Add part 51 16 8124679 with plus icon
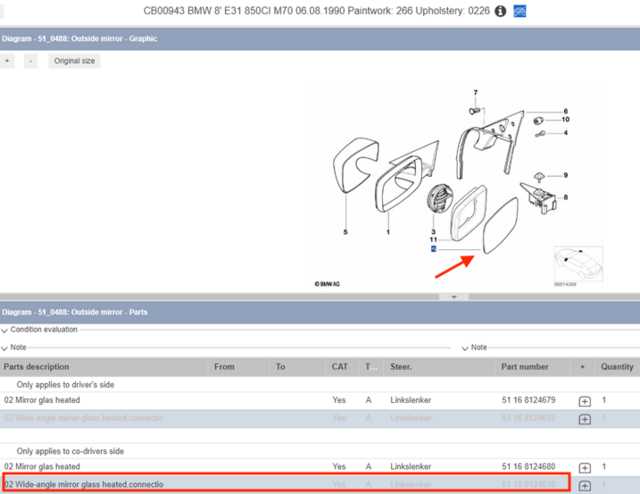The image size is (640, 494). click(584, 401)
